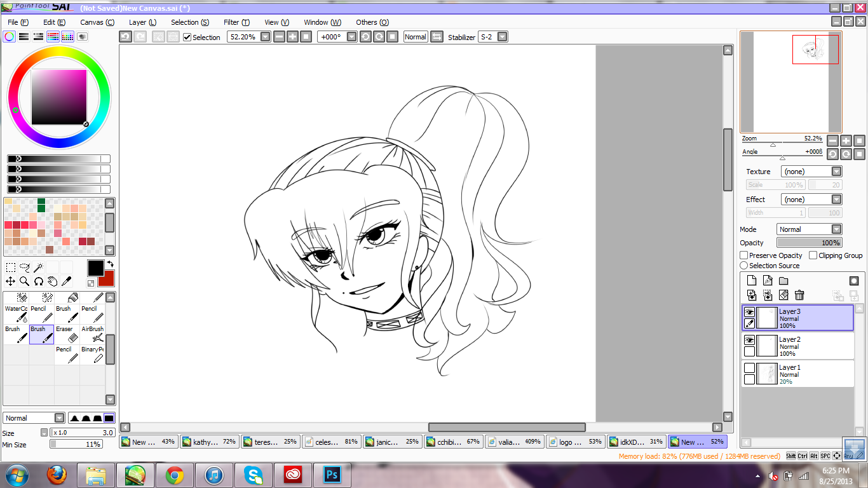Select the Selection Source radio button
Screen dimensions: 868x488
coord(744,266)
